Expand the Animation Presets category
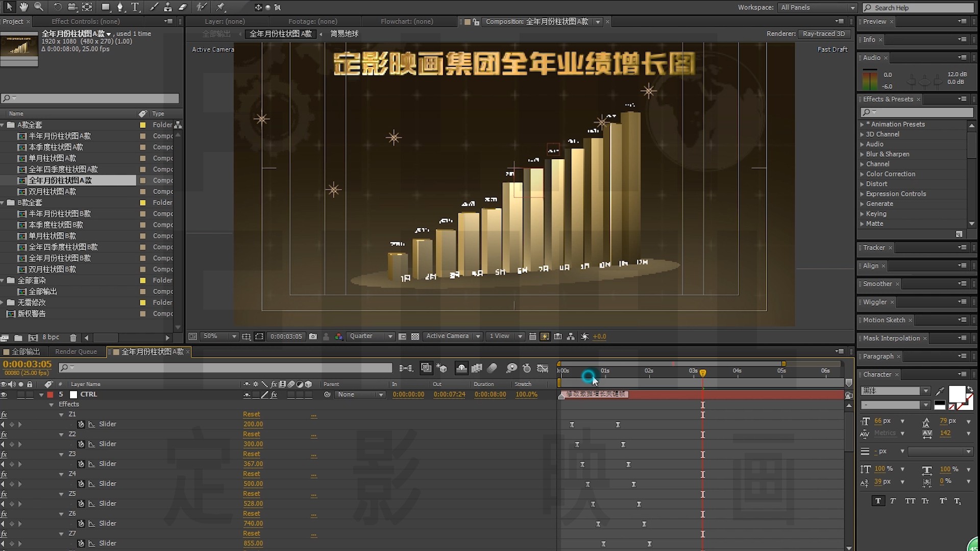980x551 pixels. [x=862, y=124]
